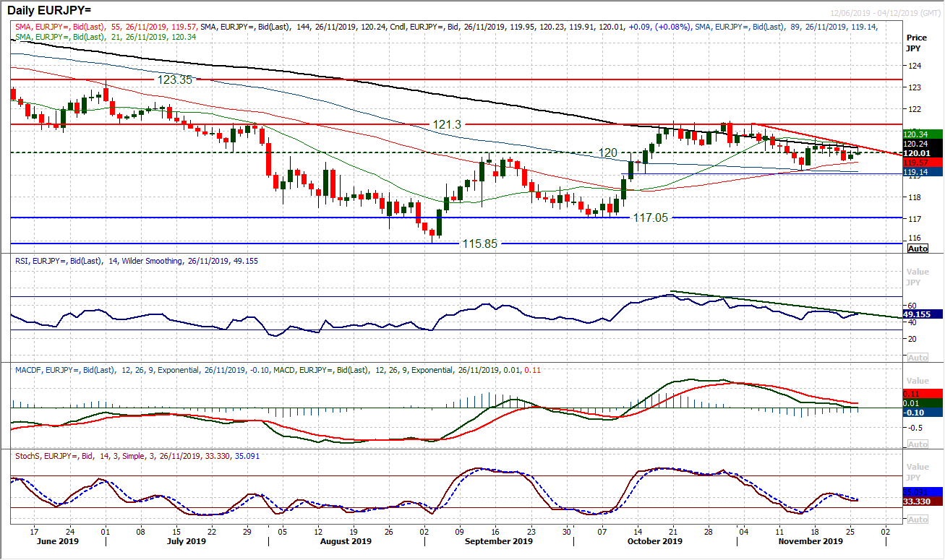Click the August 2019 label on the time axis
The image size is (945, 560).
(x=346, y=540)
